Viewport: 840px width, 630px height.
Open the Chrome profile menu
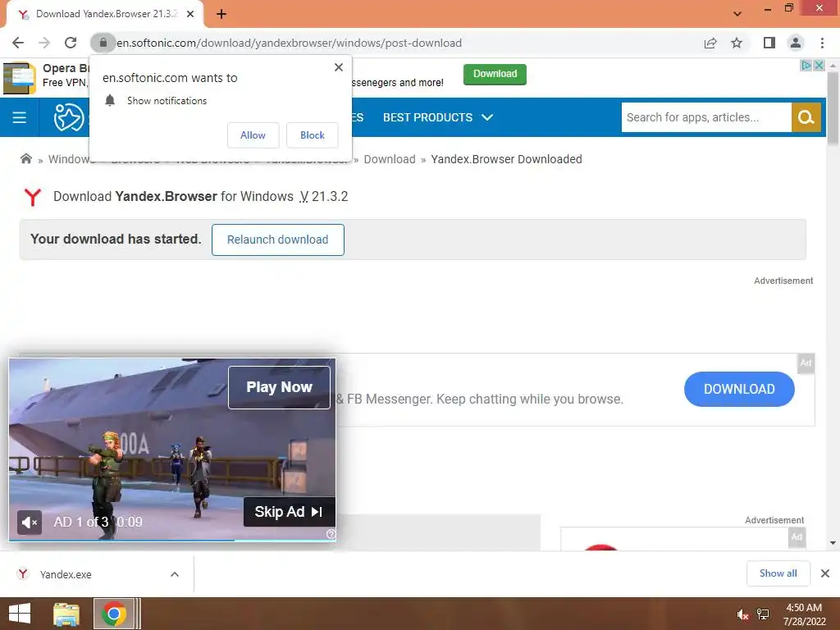pyautogui.click(x=796, y=43)
